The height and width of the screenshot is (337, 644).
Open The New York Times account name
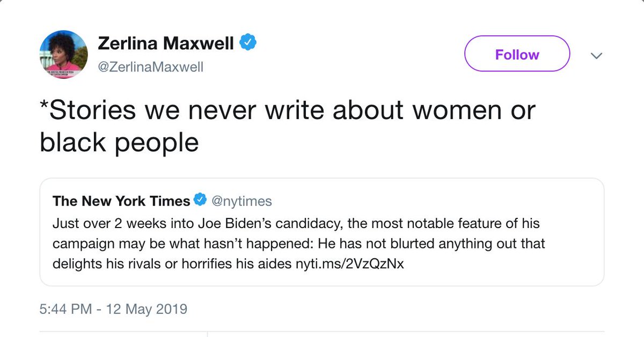coord(121,201)
